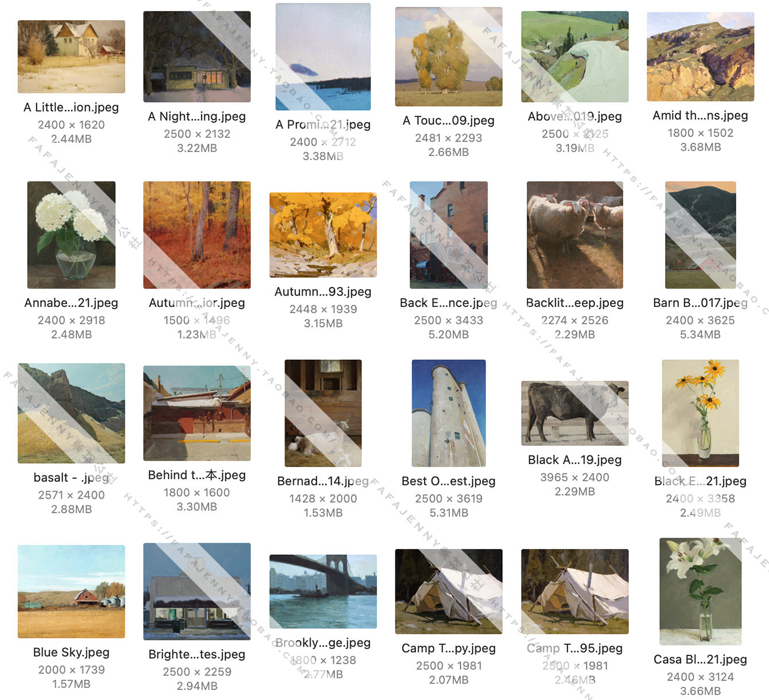The image size is (769, 700).
Task: Open the Best O...est.jpeg silo tower thumbnail
Action: click(x=449, y=413)
